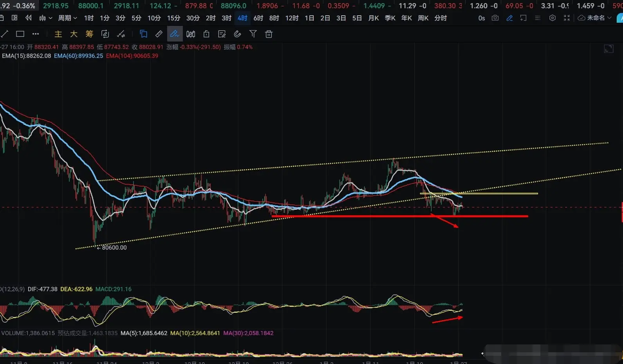The image size is (623, 364).
Task: Click the EMA(15):88262.08 label
Action: pyautogui.click(x=26, y=56)
